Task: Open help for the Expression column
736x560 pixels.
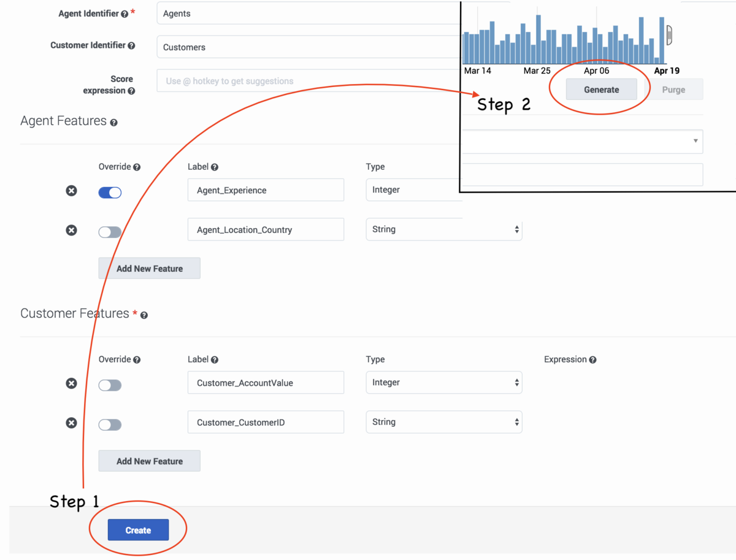Action: 592,359
